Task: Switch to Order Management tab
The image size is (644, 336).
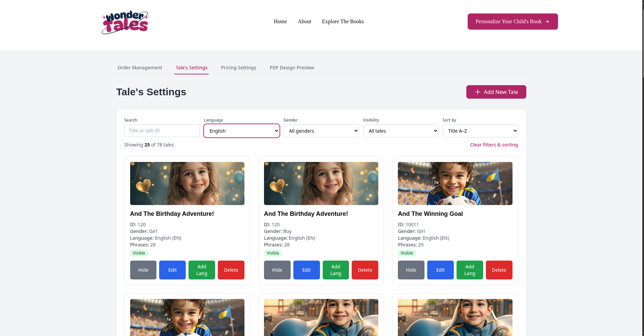Action: (x=140, y=68)
